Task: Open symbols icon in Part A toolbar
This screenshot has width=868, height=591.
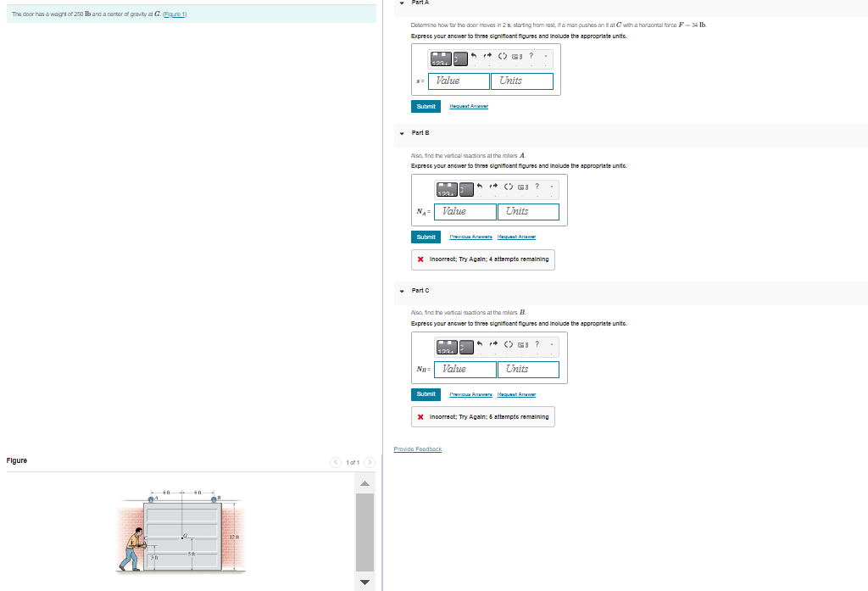Action: (460, 59)
